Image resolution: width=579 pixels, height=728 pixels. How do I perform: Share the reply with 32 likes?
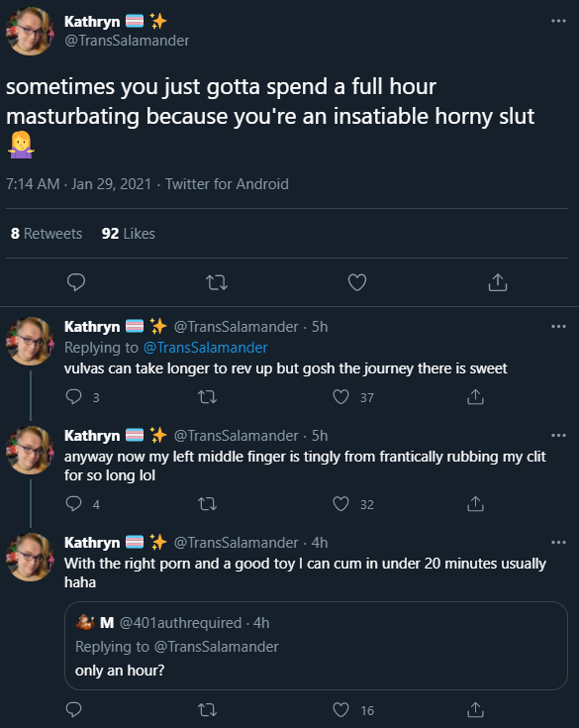pos(475,504)
